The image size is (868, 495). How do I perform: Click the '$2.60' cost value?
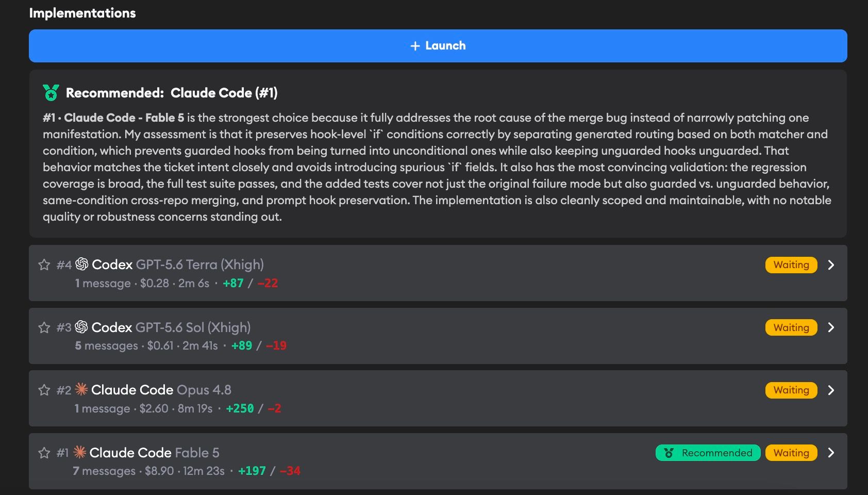coord(154,408)
